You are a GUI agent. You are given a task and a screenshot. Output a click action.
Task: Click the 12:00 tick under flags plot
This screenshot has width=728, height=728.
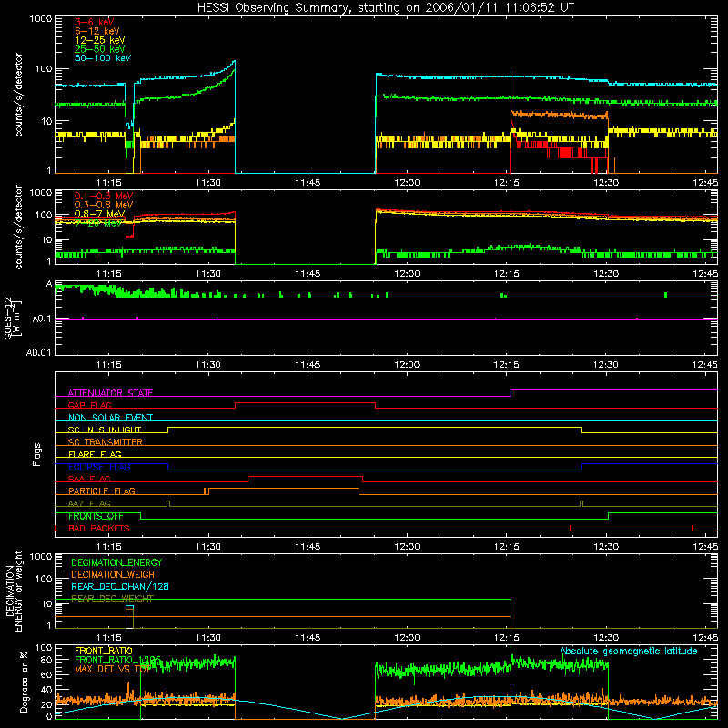click(x=407, y=547)
